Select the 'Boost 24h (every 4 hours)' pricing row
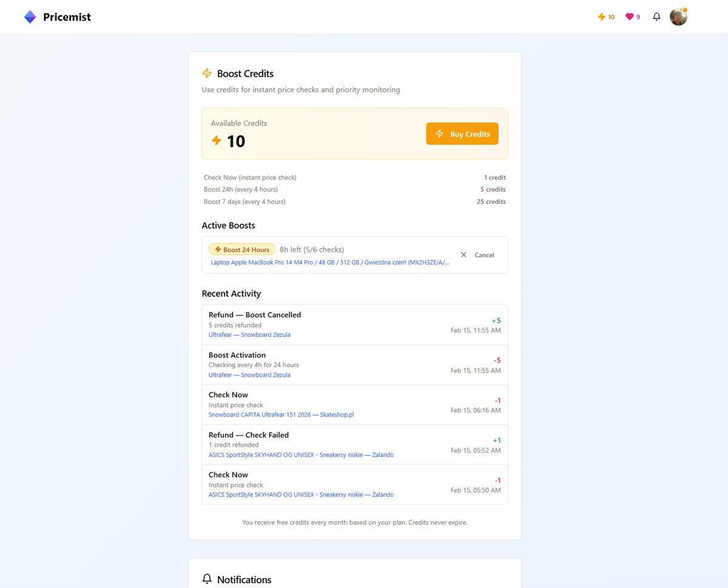 tap(355, 189)
